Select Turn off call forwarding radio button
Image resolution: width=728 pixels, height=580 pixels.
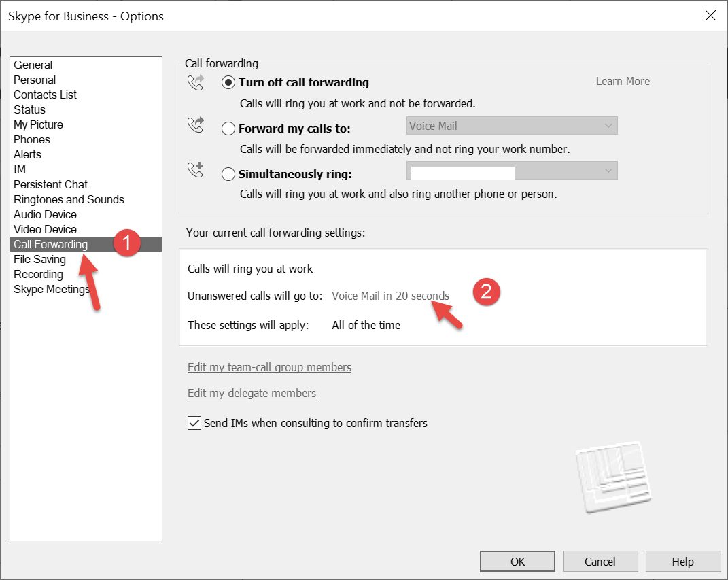coord(228,83)
